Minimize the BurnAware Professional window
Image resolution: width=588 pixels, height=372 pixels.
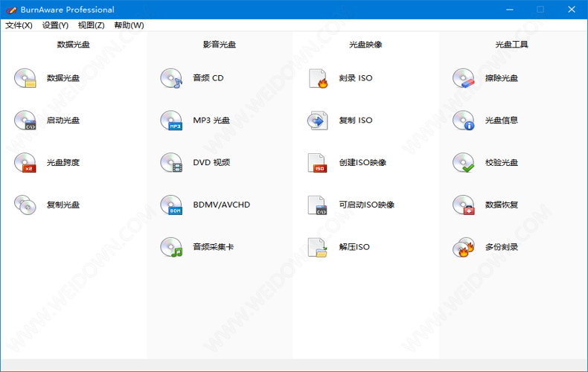pyautogui.click(x=510, y=10)
